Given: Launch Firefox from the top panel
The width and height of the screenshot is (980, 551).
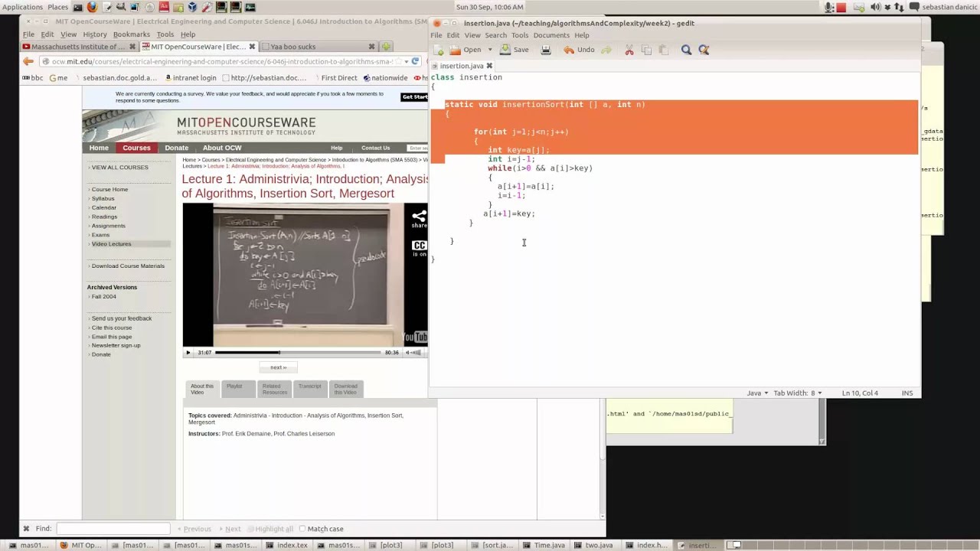Looking at the screenshot, I should coord(92,7).
